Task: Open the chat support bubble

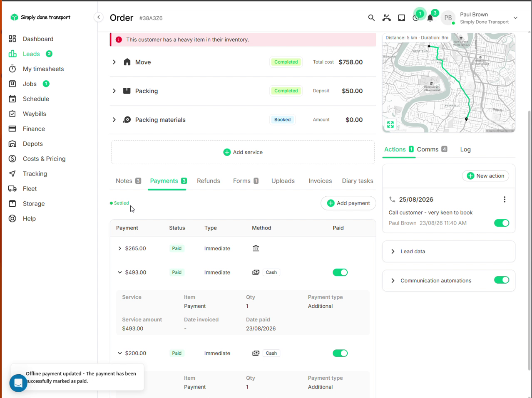Action: coord(18,383)
